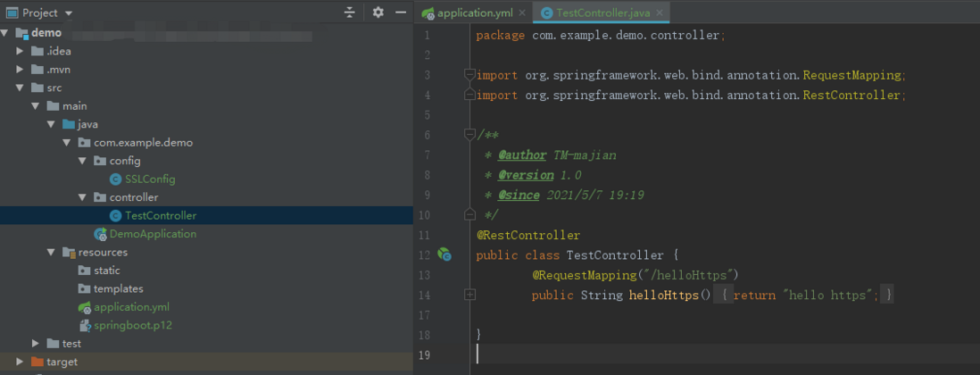The height and width of the screenshot is (375, 980).
Task: Collapse the com.example.demo package
Action: pyautogui.click(x=68, y=143)
